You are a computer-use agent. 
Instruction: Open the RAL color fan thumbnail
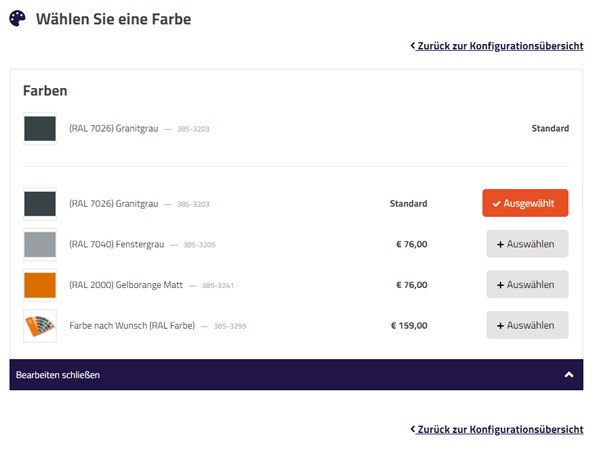(40, 325)
